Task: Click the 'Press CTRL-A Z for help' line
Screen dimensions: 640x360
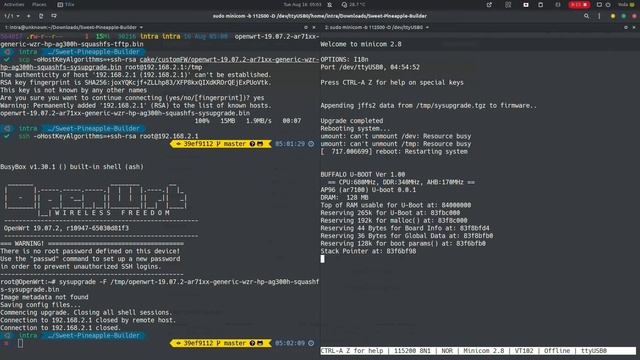Action: pyautogui.click(x=392, y=82)
